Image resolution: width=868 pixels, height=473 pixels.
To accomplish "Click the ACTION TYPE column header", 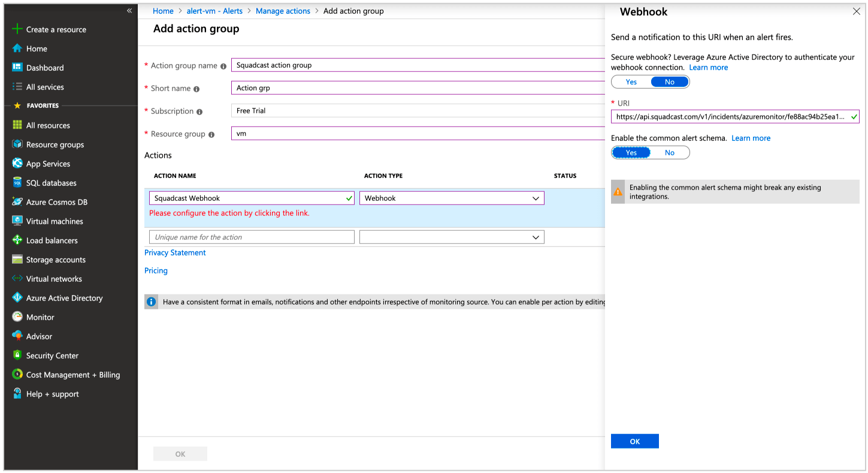I will 383,176.
